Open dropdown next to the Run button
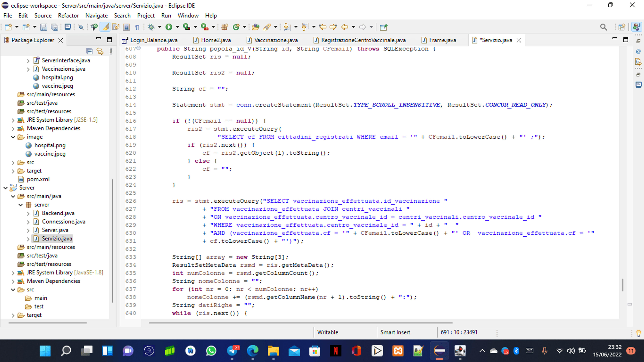644x362 pixels. click(177, 27)
